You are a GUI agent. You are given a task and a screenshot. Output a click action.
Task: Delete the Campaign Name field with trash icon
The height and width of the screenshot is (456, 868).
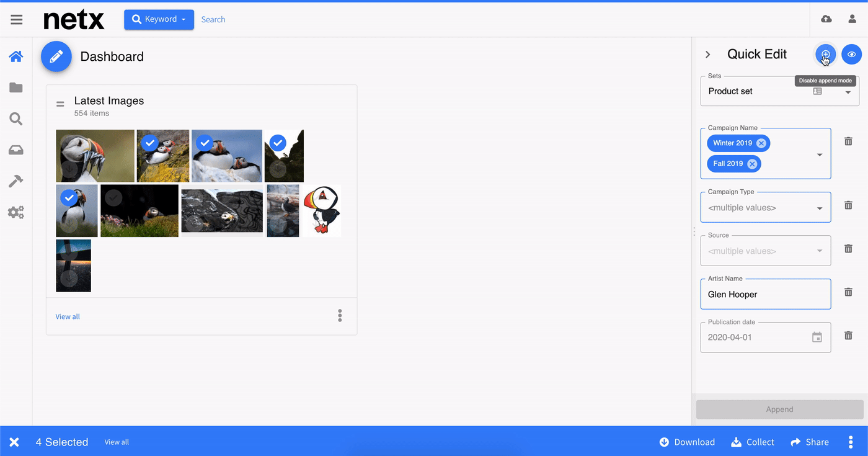[x=848, y=141]
